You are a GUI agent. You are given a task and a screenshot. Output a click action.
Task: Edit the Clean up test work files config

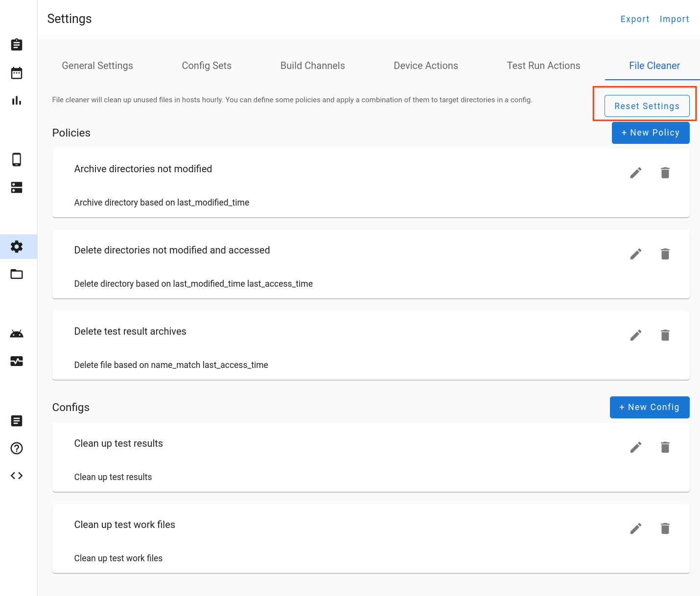pyautogui.click(x=635, y=528)
